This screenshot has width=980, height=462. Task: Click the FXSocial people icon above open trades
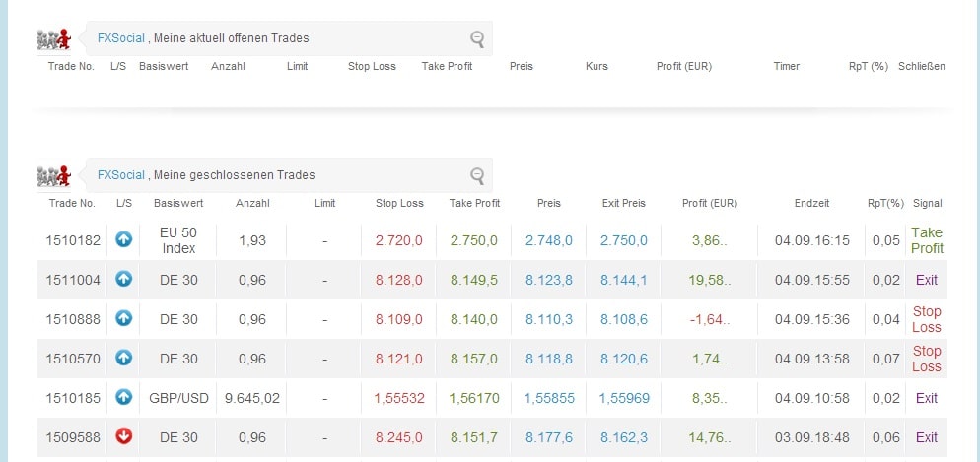(x=55, y=40)
